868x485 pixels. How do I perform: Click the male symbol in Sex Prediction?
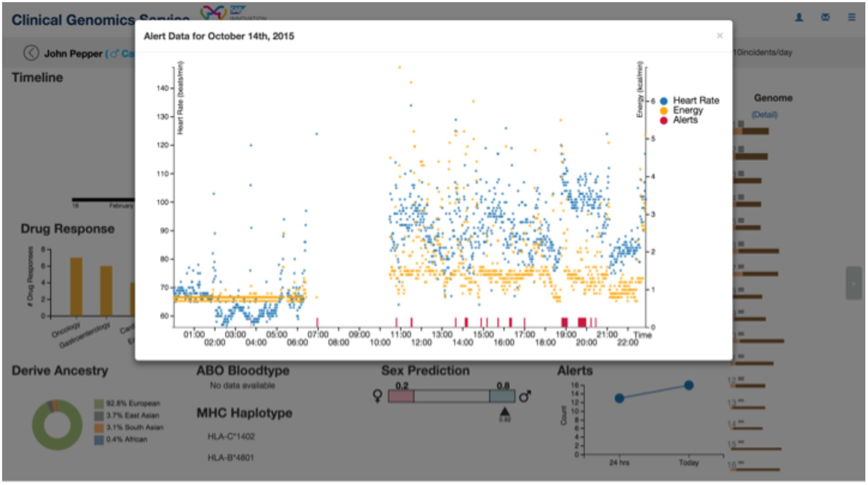[525, 396]
